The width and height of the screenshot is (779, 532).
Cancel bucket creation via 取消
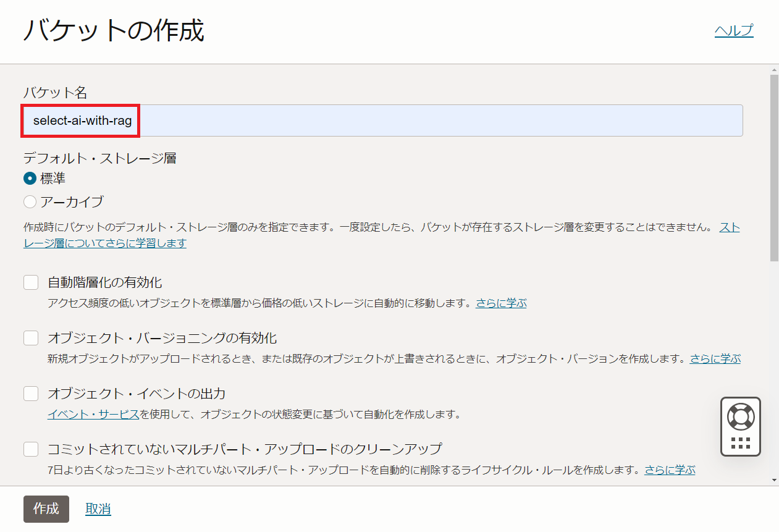tap(98, 509)
